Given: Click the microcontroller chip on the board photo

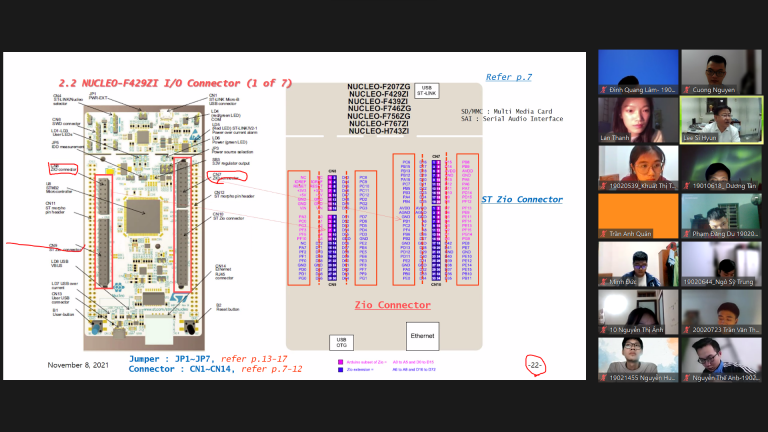Looking at the screenshot, I should coord(143,216).
